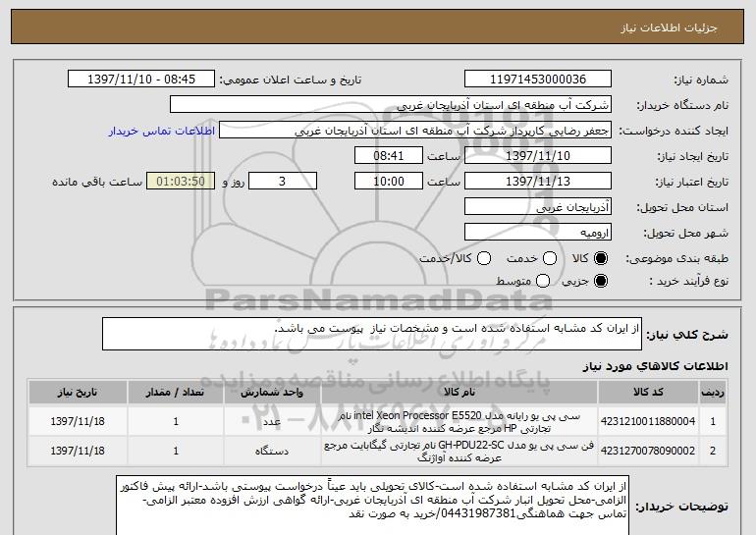
Task: Click the کد کالا column header
Action: [x=648, y=393]
